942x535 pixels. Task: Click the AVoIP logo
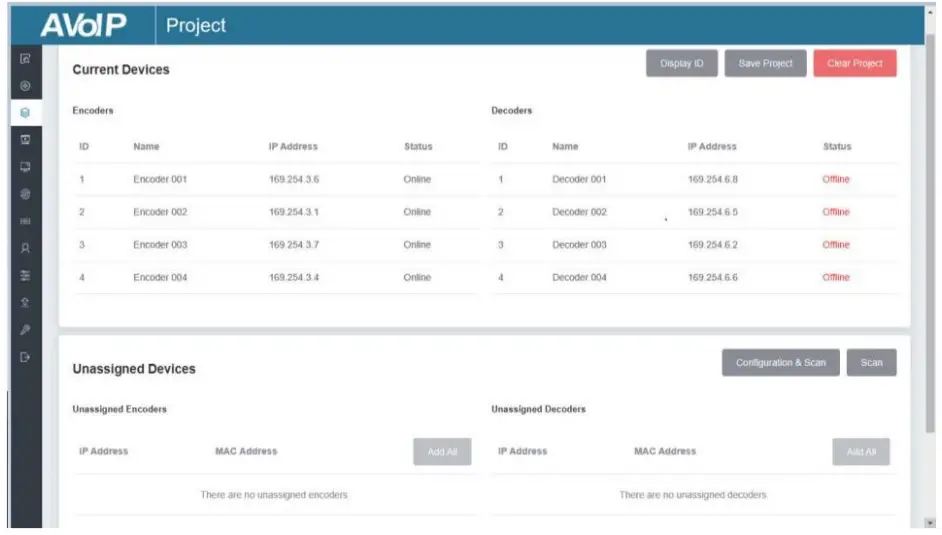[84, 25]
